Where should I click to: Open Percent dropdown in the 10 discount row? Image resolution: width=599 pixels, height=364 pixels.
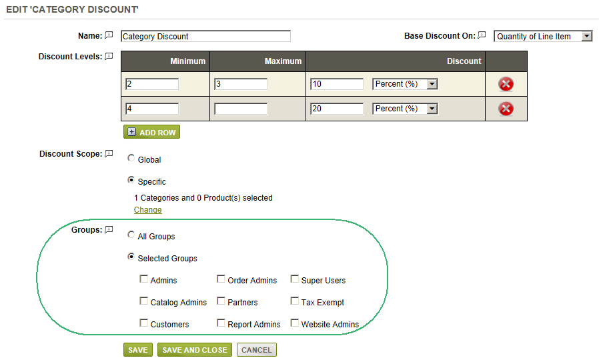coord(405,84)
